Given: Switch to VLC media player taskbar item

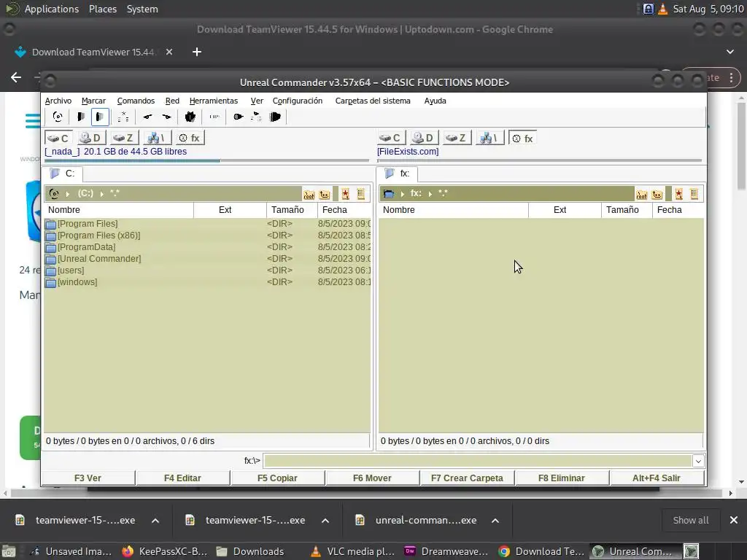Looking at the screenshot, I should (352, 551).
